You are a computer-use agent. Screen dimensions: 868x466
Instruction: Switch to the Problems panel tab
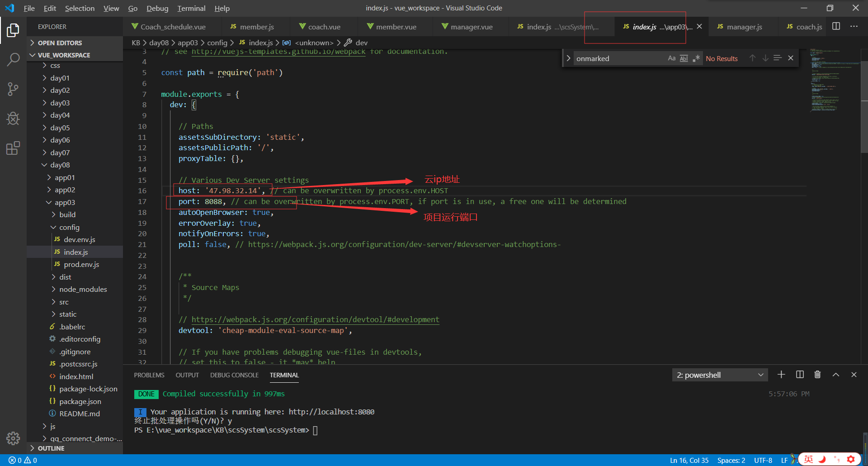[149, 375]
